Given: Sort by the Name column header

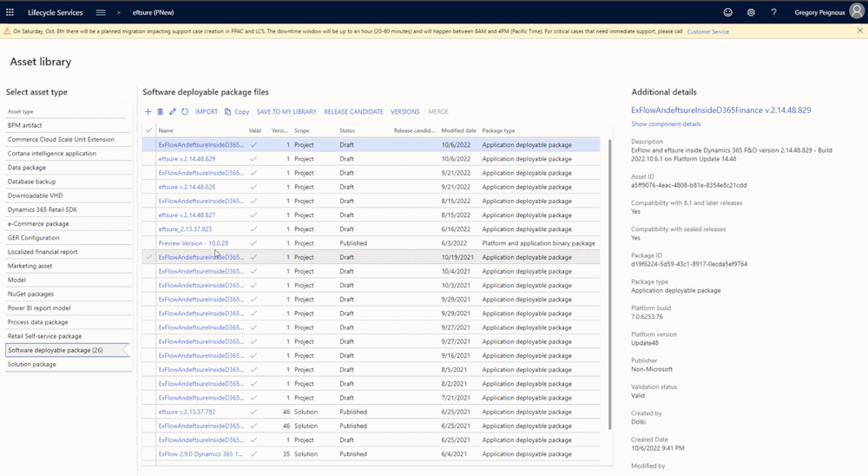Looking at the screenshot, I should click(166, 131).
